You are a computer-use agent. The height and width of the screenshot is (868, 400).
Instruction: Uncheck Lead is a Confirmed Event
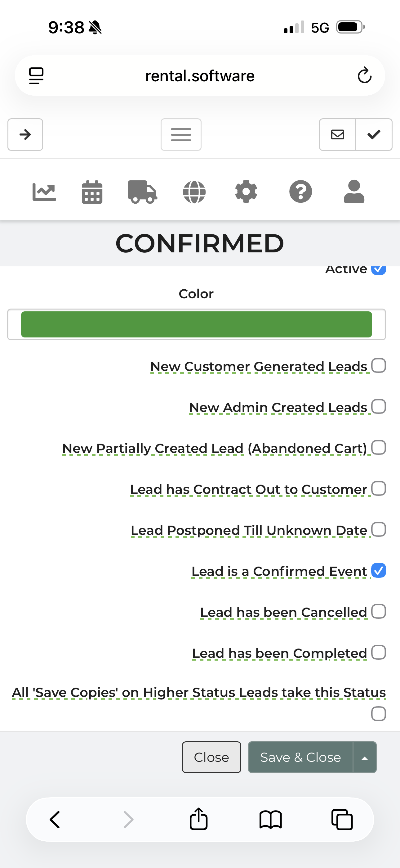tap(379, 571)
